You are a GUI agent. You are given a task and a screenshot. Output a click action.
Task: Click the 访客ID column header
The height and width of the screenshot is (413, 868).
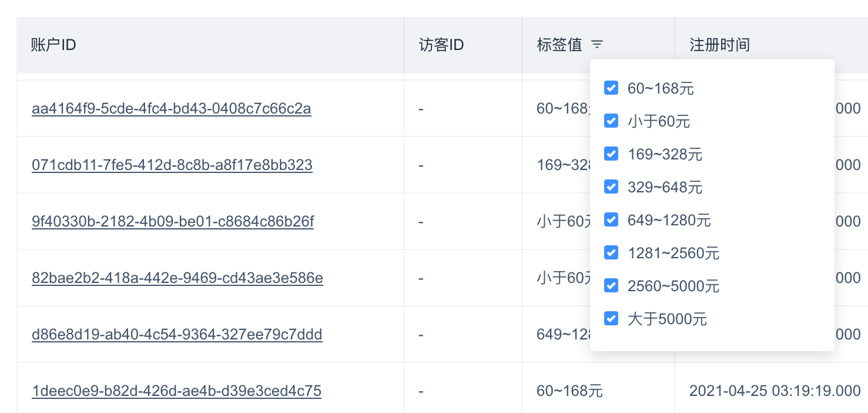[441, 45]
